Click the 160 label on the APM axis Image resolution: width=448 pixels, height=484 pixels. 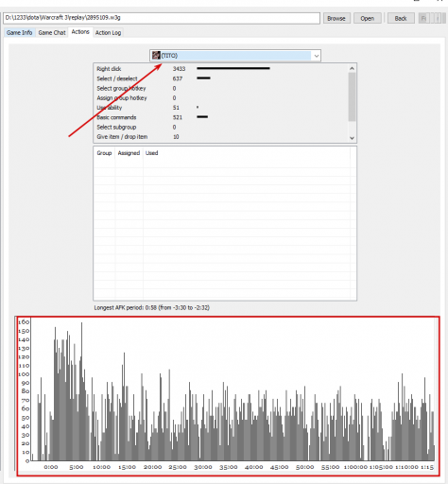click(24, 322)
